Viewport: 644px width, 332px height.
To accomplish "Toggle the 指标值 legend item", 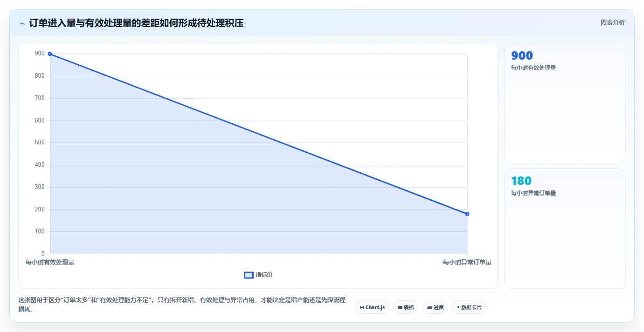I will pos(258,275).
